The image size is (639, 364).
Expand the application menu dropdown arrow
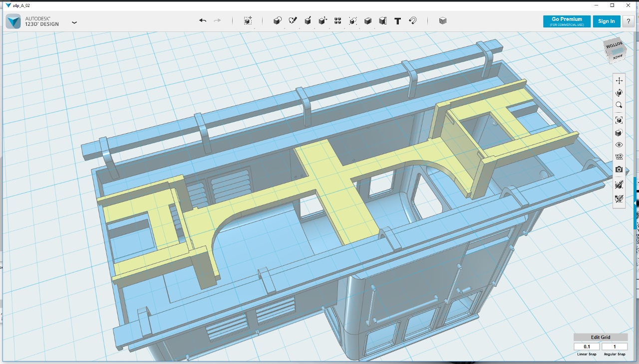tap(74, 22)
